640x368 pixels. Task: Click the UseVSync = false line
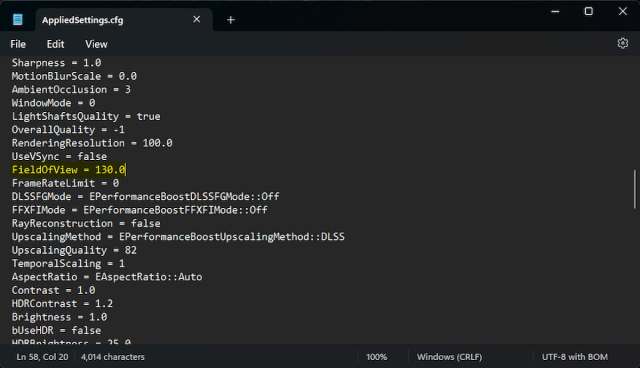59,157
